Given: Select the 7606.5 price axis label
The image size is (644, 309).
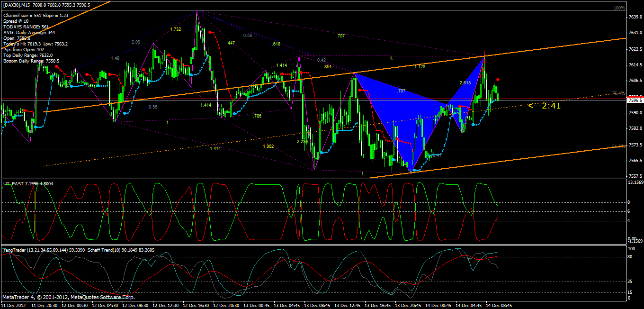Looking at the screenshot, I should click(x=635, y=81).
